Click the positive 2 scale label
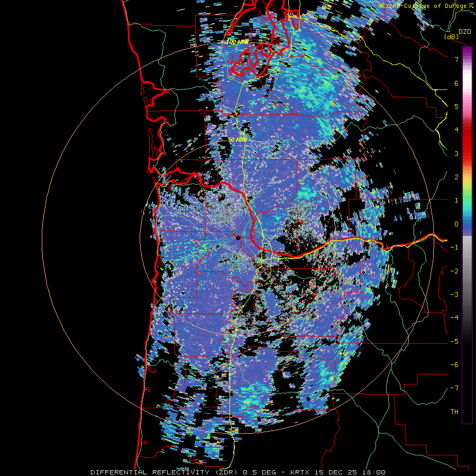476x476 pixels. pyautogui.click(x=456, y=177)
